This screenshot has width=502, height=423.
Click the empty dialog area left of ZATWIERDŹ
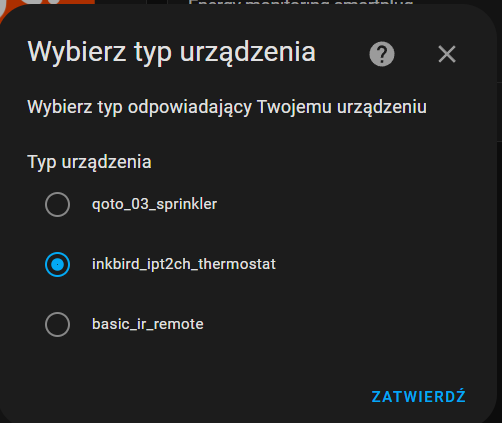point(200,396)
